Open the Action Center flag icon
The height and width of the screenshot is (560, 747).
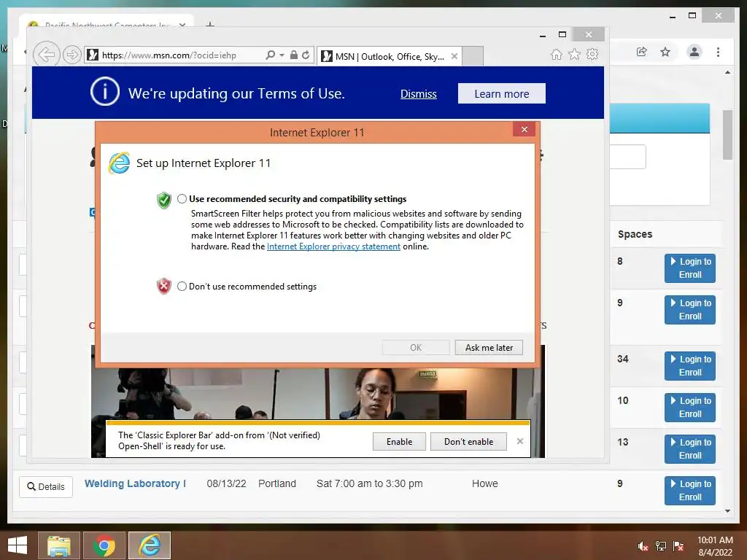(678, 546)
